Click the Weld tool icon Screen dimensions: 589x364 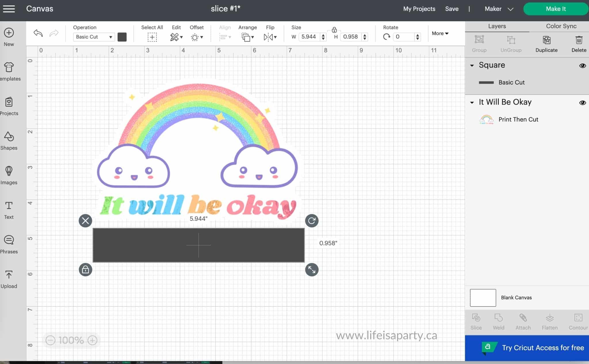[498, 318]
